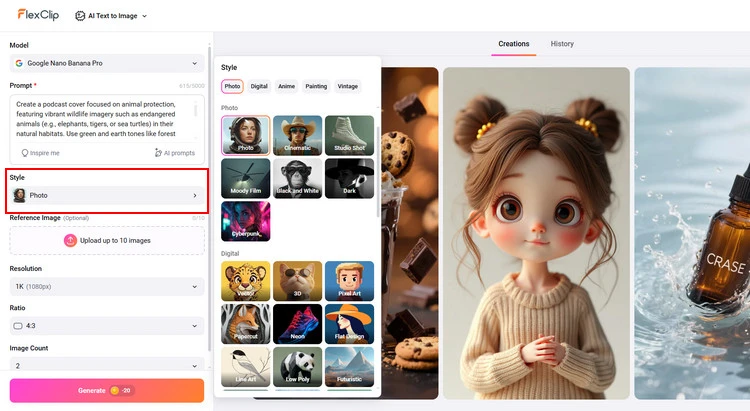Viewport: 750px width, 411px height.
Task: Choose the Cyberpunk style thumbnail
Action: (245, 221)
